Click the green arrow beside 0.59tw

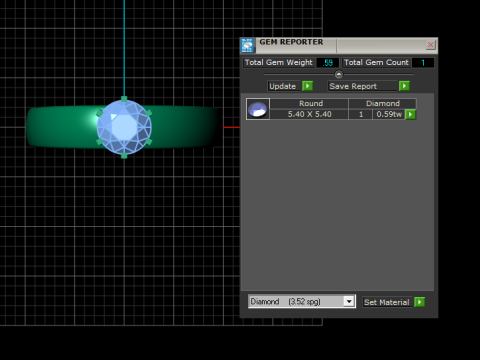pyautogui.click(x=411, y=114)
